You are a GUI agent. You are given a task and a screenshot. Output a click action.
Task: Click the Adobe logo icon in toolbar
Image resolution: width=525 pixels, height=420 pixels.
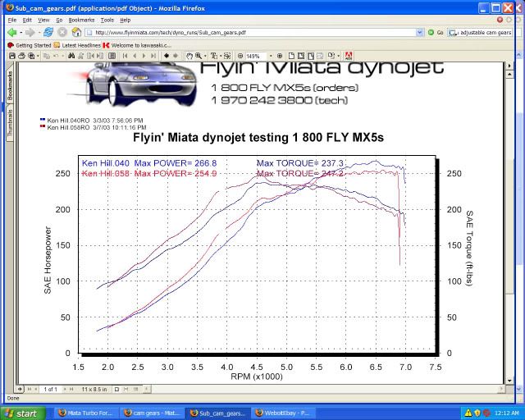point(349,56)
